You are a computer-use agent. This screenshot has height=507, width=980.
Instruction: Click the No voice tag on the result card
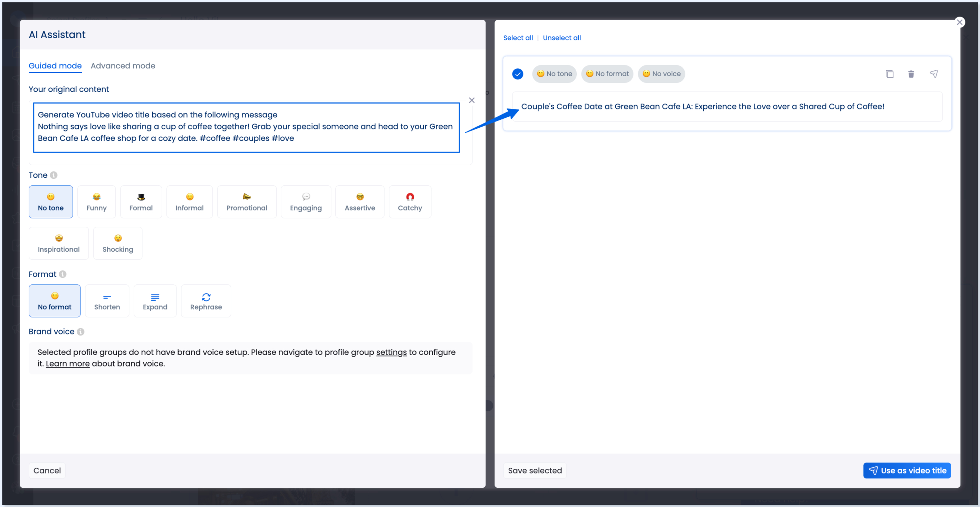coord(661,74)
